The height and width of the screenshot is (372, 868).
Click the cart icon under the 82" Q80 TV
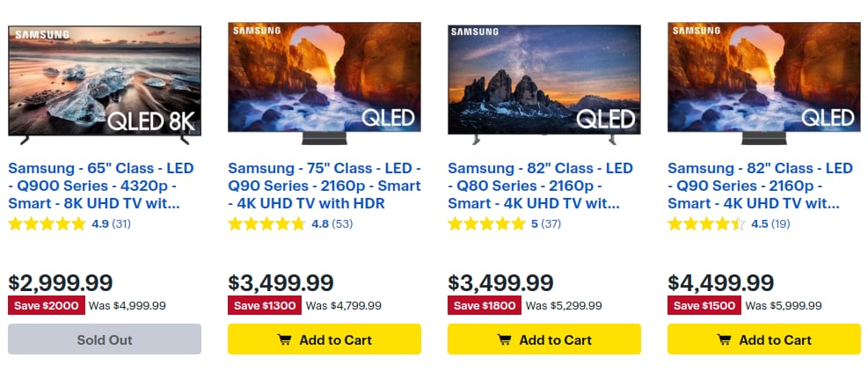(x=504, y=339)
